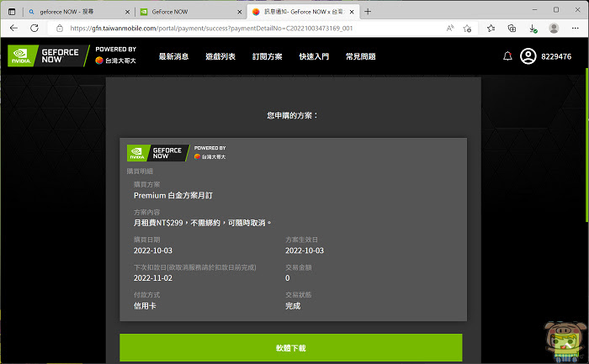Click the GeForce NOW logo in purchase card

[x=158, y=153]
